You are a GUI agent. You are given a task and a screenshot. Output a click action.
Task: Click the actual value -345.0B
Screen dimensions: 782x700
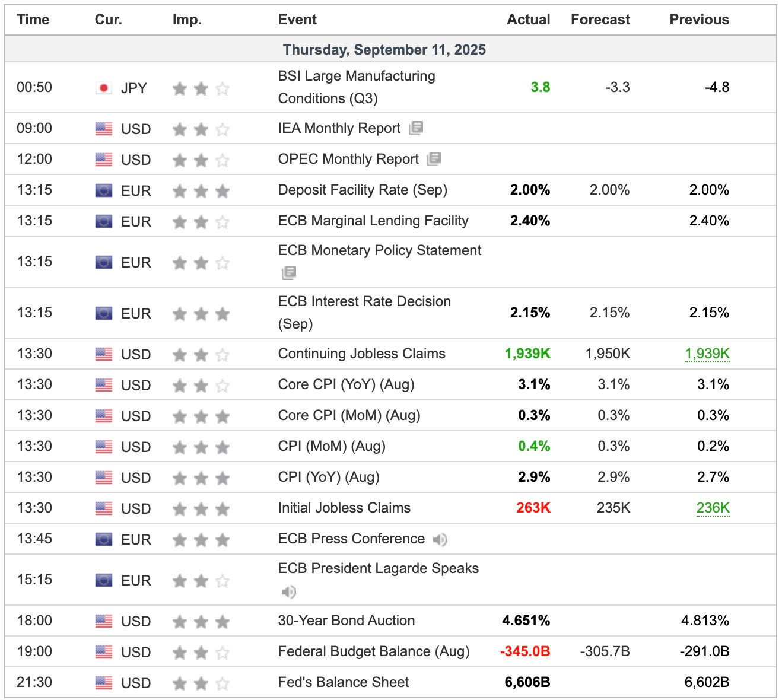point(525,651)
